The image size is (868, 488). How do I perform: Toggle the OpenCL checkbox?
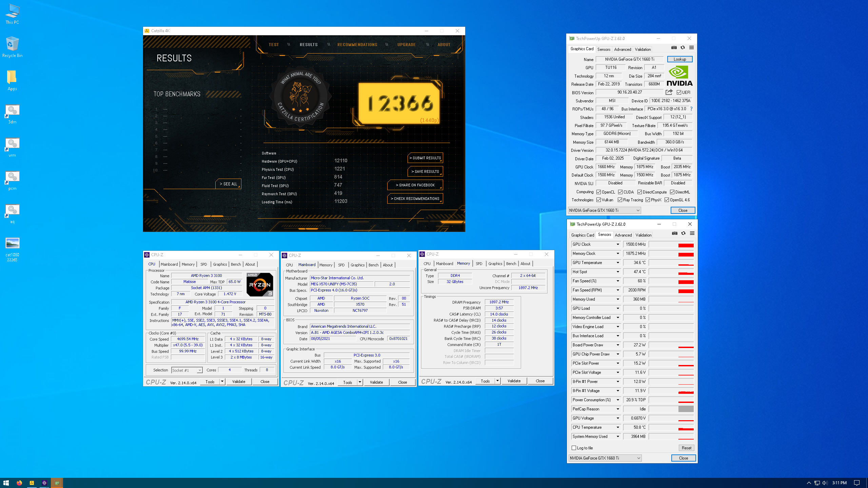coord(599,192)
